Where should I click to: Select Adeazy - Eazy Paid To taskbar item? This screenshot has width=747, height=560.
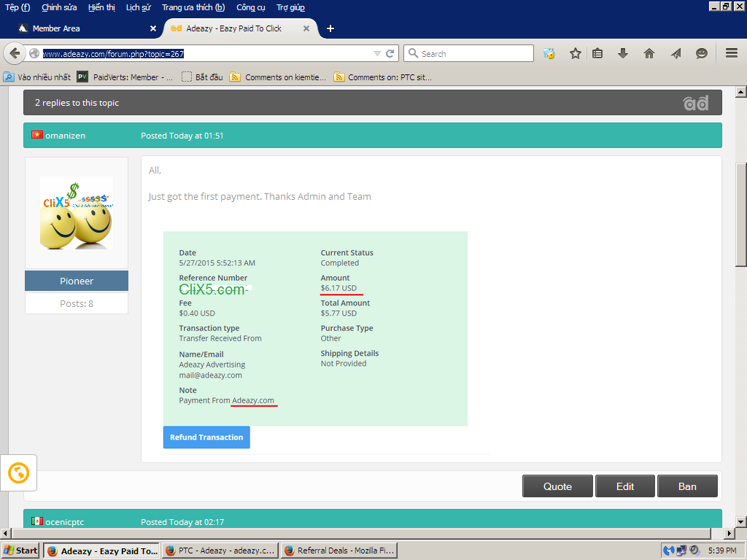click(101, 551)
